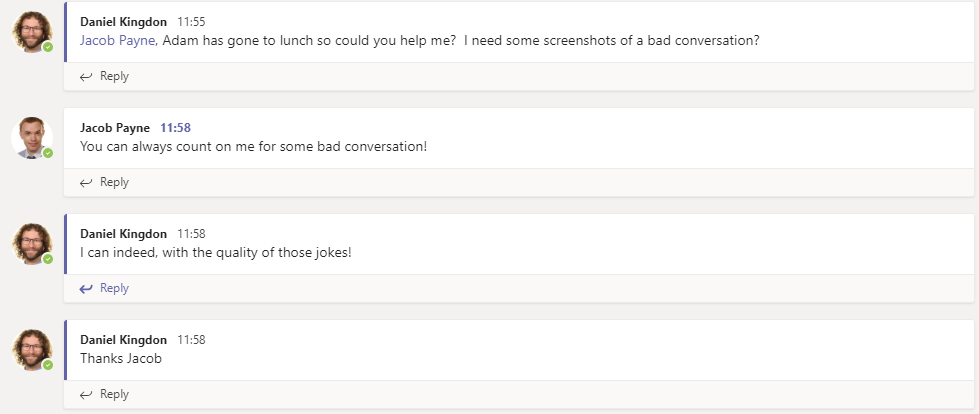Click the green presence badge on Jacob Payne's avatar
Screen dimensions: 979x414
tap(48, 153)
